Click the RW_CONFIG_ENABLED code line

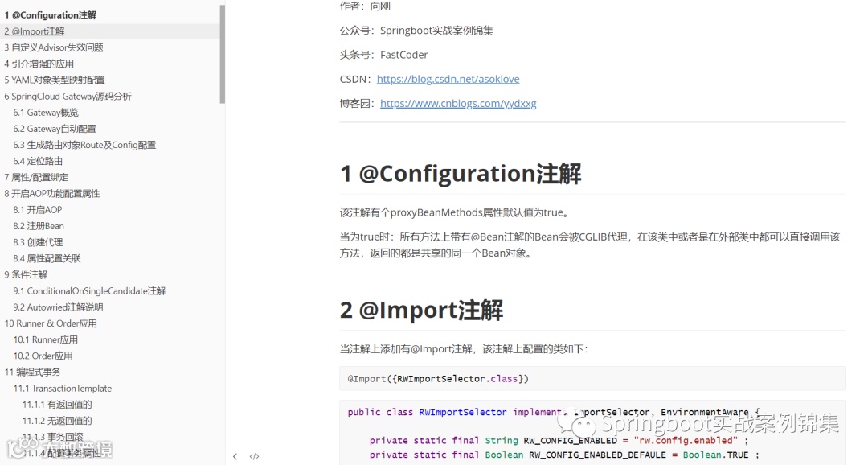[559, 441]
